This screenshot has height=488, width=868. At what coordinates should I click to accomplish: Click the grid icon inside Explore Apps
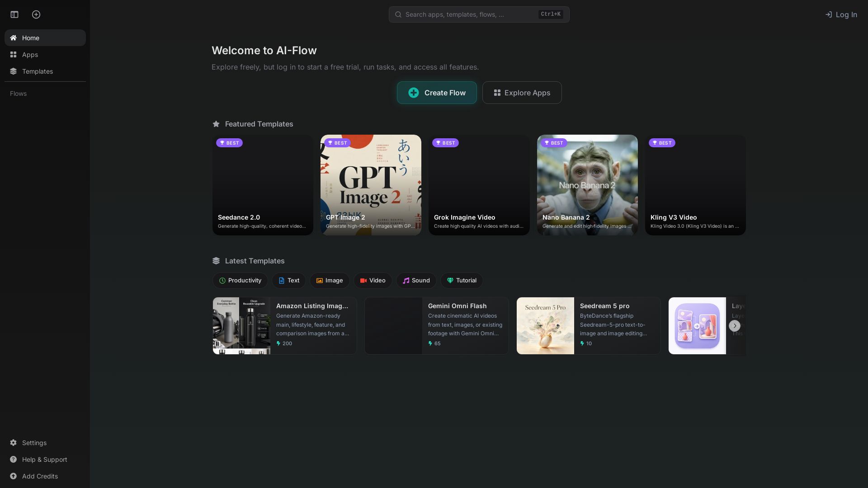pos(497,93)
